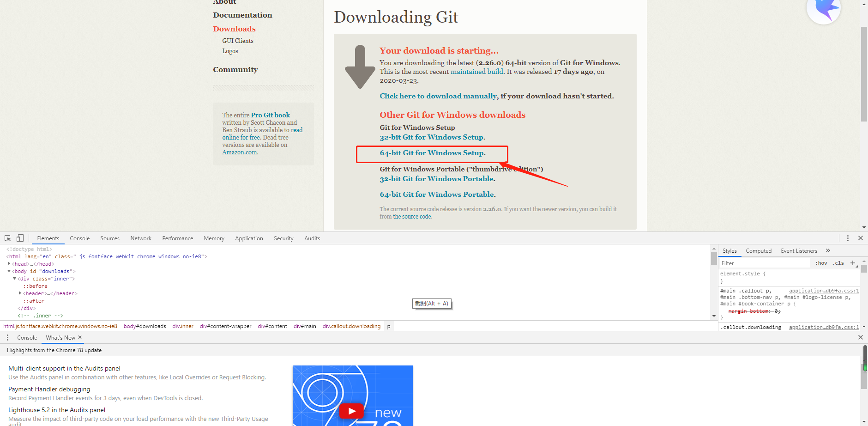Viewport: 868px width, 426px height.
Task: Show more Styles pane tabs chevron
Action: pos(828,250)
